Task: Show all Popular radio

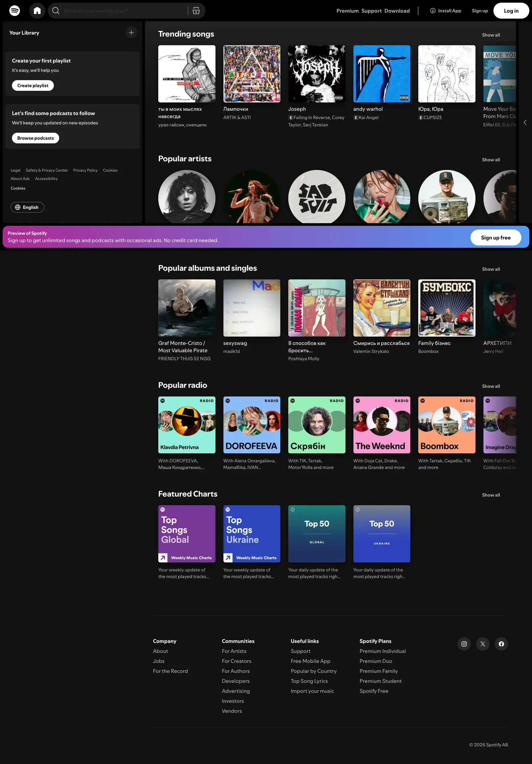Action: coord(491,386)
